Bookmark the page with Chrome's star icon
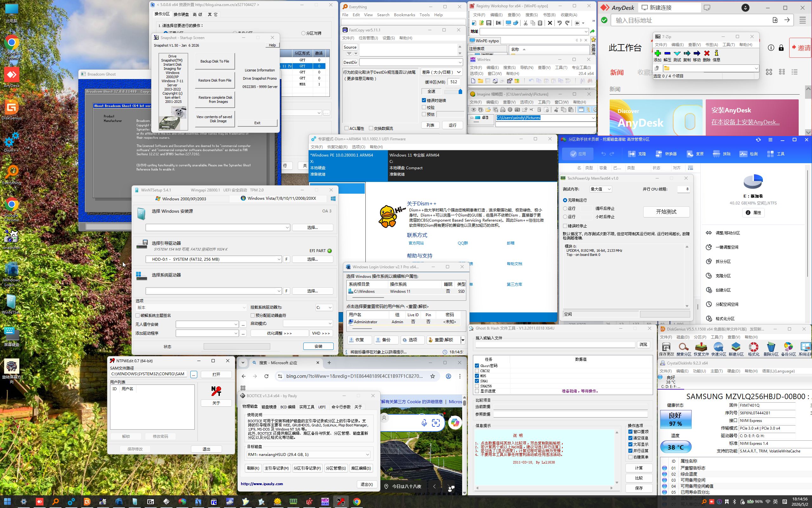 pos(433,376)
